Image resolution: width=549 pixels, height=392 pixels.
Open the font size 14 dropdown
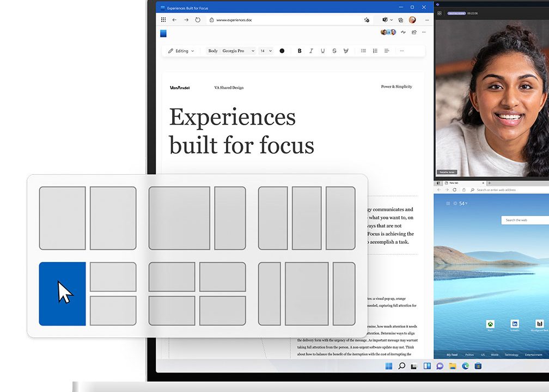coord(266,51)
